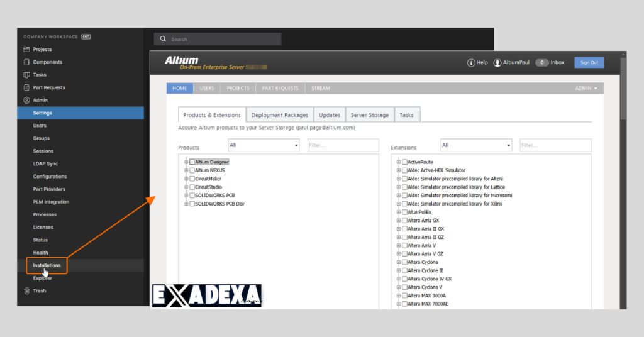Select the Altera Cyclone IV GX row
The width and height of the screenshot is (644, 337).
pos(430,279)
